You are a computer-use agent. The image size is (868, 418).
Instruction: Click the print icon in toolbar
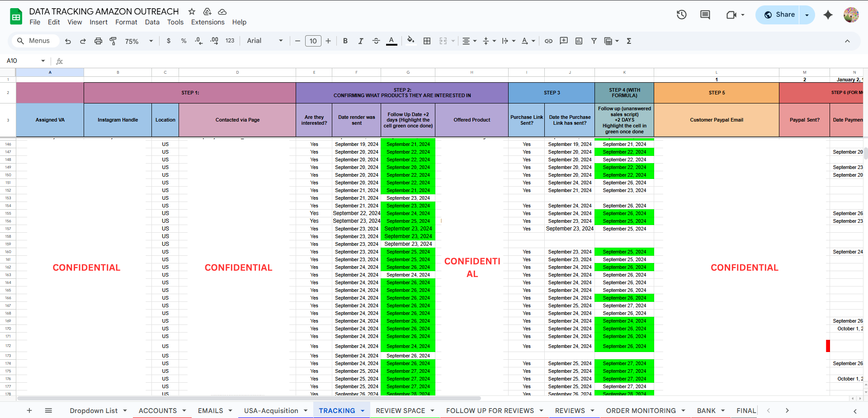[98, 41]
